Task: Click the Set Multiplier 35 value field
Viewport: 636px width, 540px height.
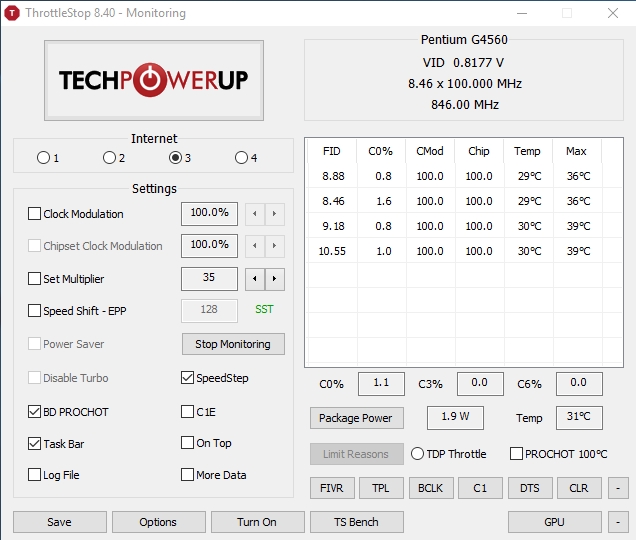Action: 209,278
